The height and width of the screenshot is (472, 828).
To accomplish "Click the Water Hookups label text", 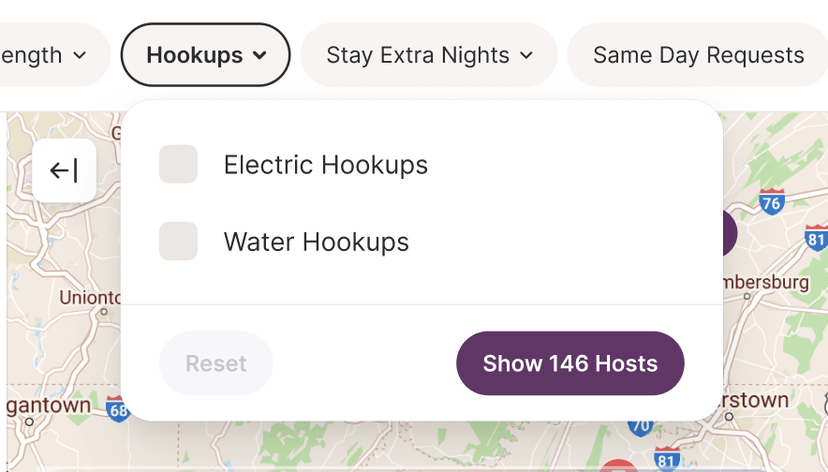I will point(316,242).
